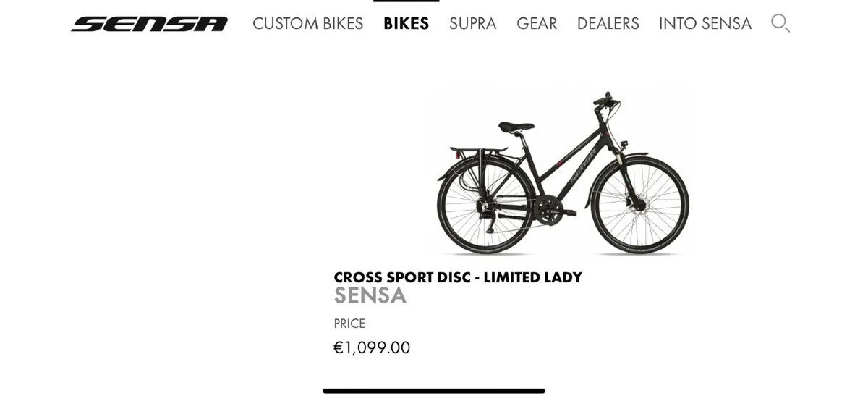Go to the Supra section

coord(472,24)
